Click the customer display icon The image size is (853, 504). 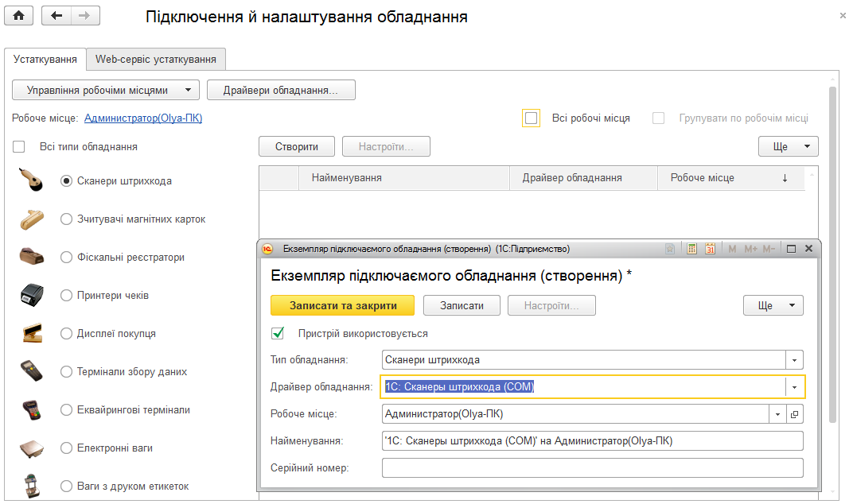coord(33,333)
